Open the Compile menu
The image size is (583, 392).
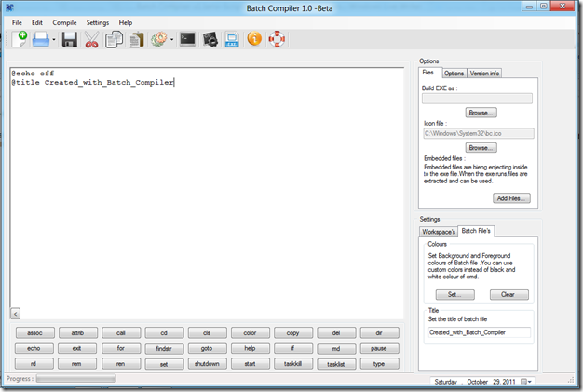tap(64, 22)
